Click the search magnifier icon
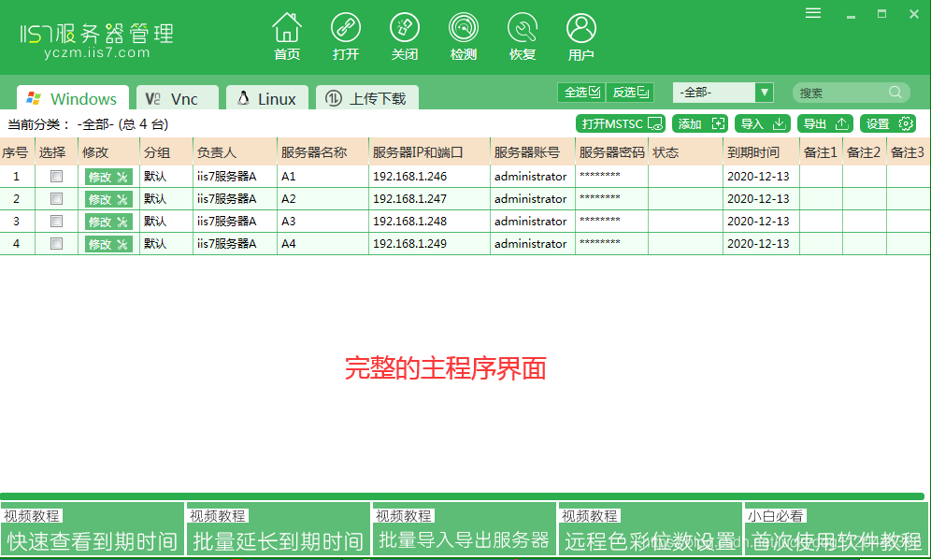This screenshot has width=931, height=560. pos(895,92)
